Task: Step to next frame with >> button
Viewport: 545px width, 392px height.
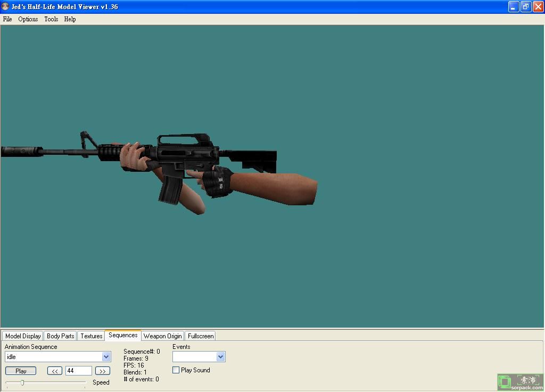Action: (102, 371)
